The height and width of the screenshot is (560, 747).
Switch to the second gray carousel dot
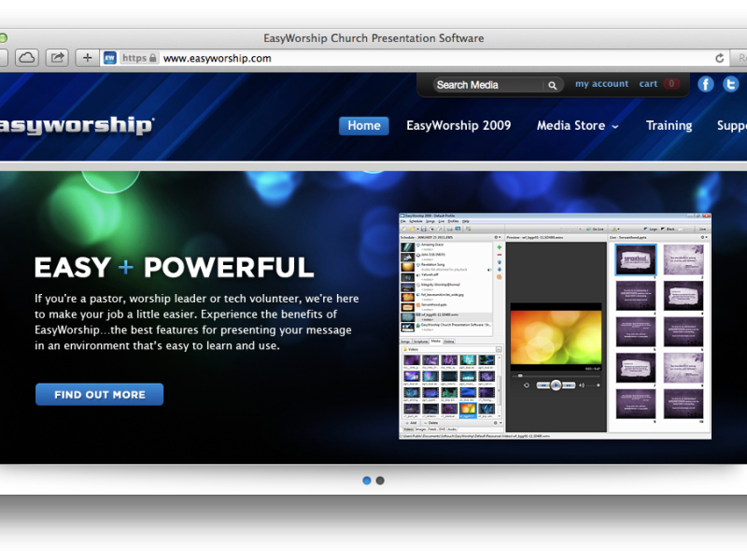pos(380,481)
